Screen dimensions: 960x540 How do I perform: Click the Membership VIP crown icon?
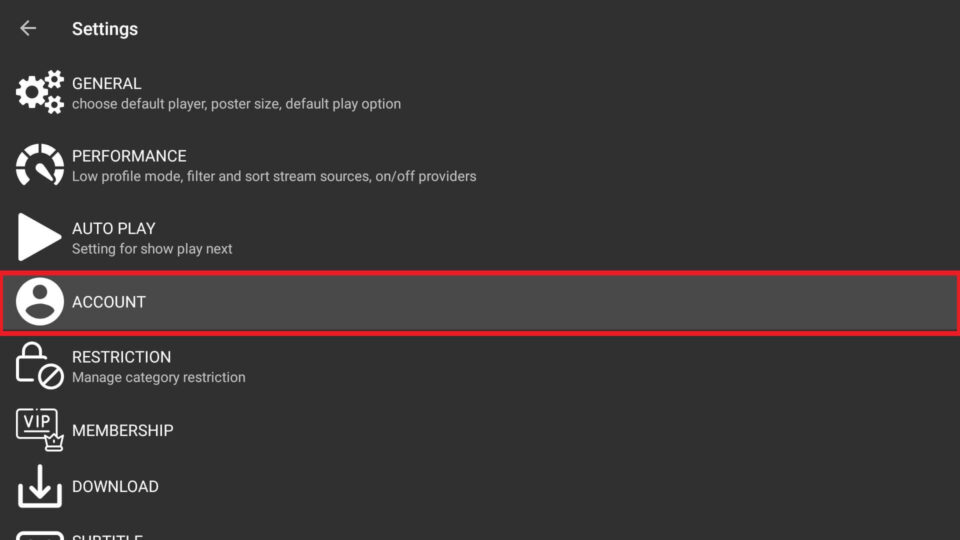(x=40, y=430)
